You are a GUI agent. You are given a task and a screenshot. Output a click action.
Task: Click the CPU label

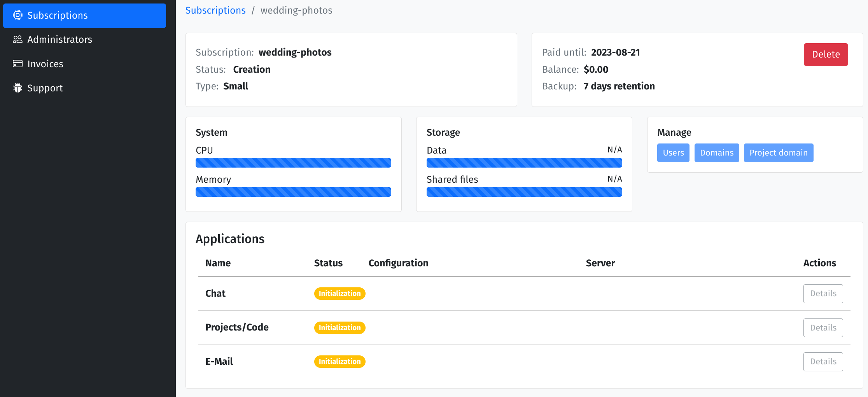click(x=204, y=150)
